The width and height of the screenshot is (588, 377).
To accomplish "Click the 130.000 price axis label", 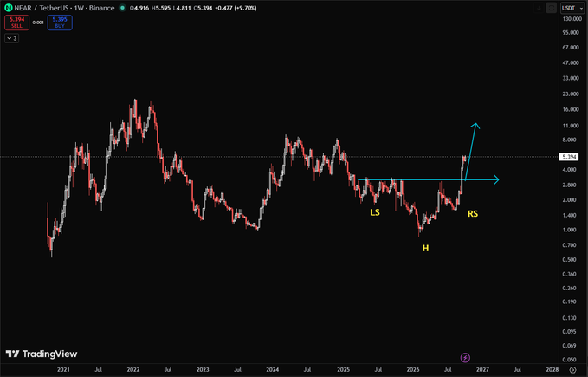I will [x=572, y=19].
